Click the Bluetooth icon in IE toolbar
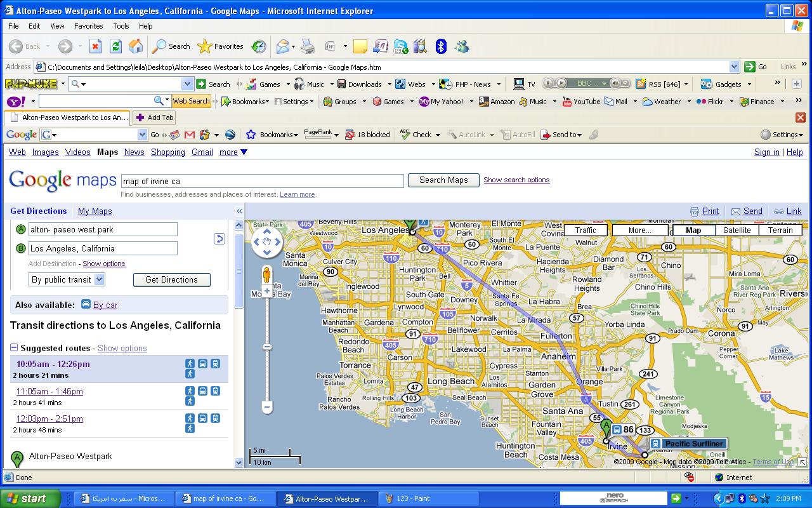Viewport: 812px width, 508px height. point(441,46)
